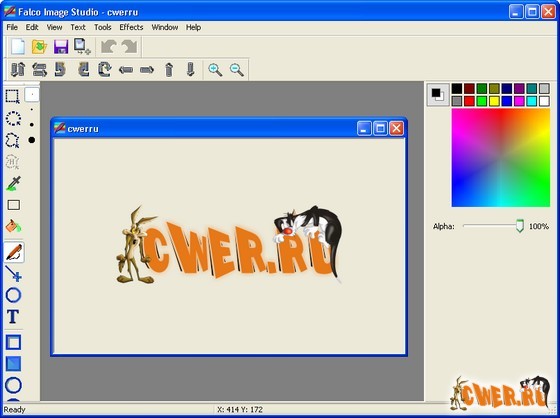560x418 pixels.
Task: Save the image with floppy disk icon
Action: 61,47
